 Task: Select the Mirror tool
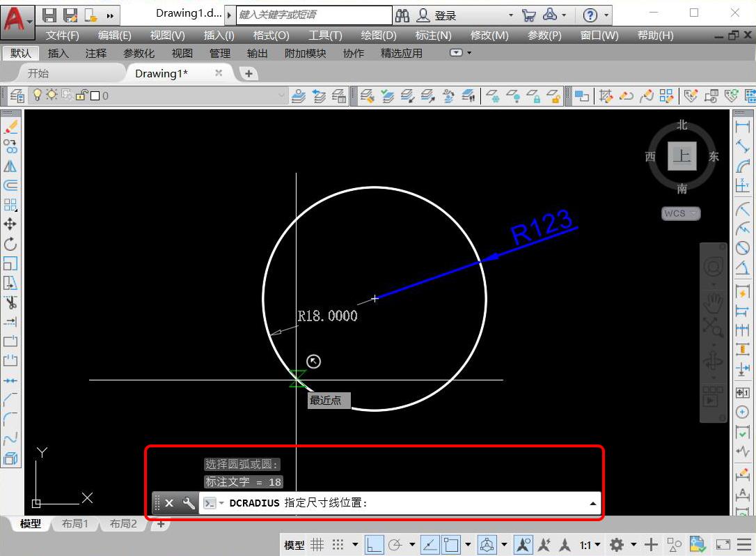click(x=10, y=166)
